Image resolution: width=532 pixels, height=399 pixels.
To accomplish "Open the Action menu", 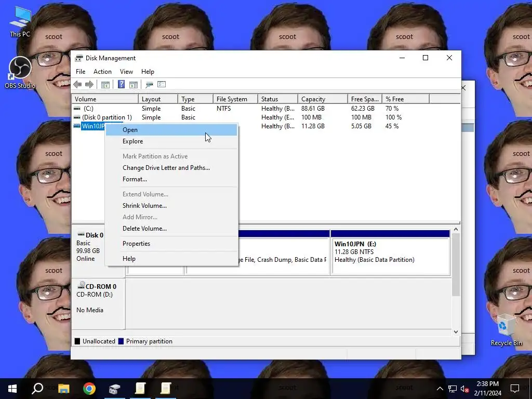I will click(102, 72).
